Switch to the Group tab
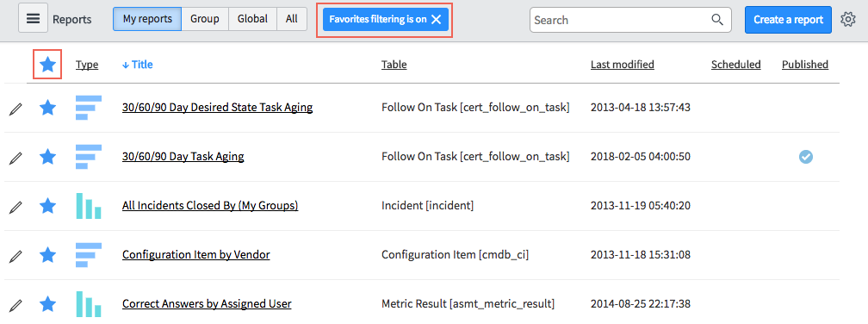Screen dimensions: 868x324 205,19
